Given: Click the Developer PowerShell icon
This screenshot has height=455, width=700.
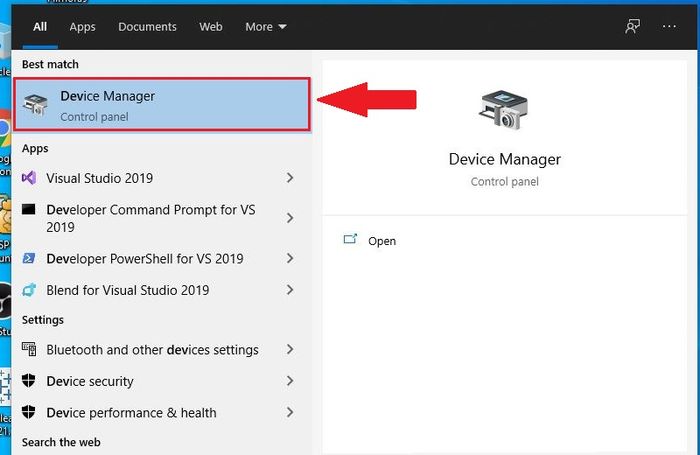Looking at the screenshot, I should point(29,258).
